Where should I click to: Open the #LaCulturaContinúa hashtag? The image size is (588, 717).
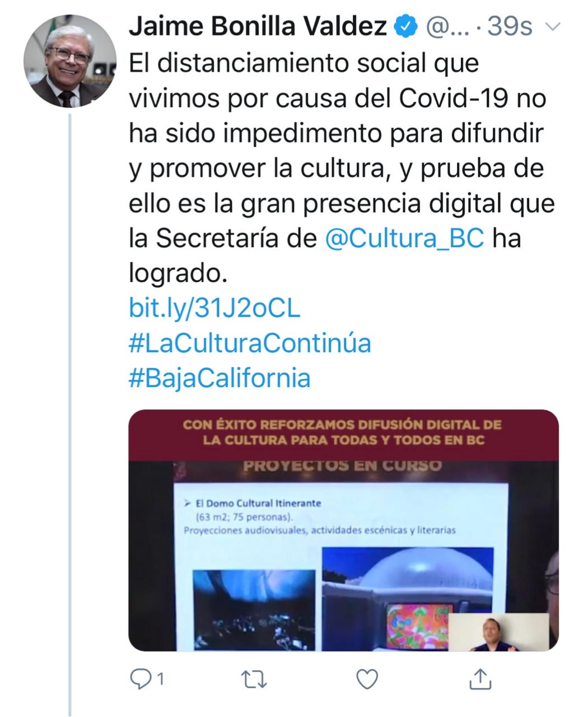(250, 343)
